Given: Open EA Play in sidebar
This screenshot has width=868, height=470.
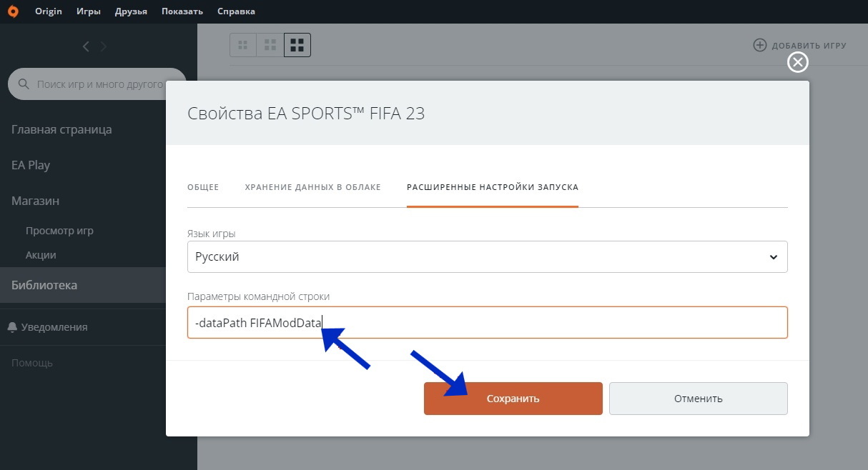Looking at the screenshot, I should coord(31,165).
